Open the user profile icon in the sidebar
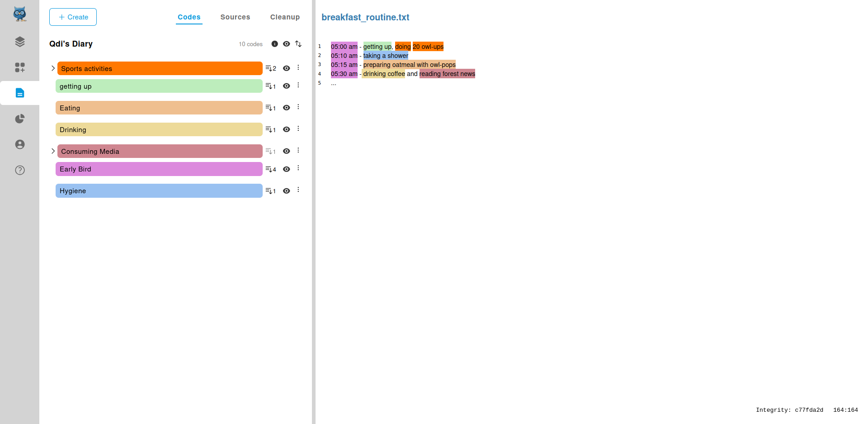868x424 pixels. (x=19, y=144)
